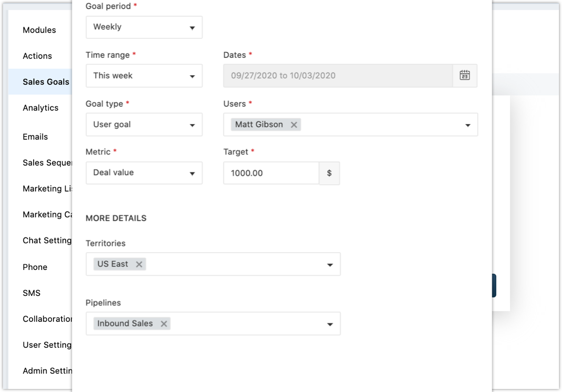Click the Target amount field

(x=271, y=173)
